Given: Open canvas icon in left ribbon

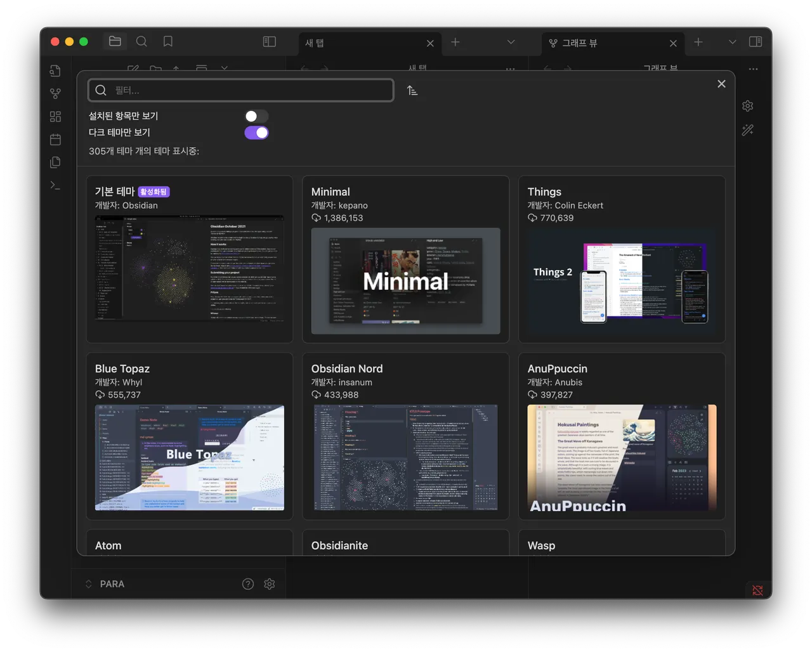Looking at the screenshot, I should pos(56,117).
